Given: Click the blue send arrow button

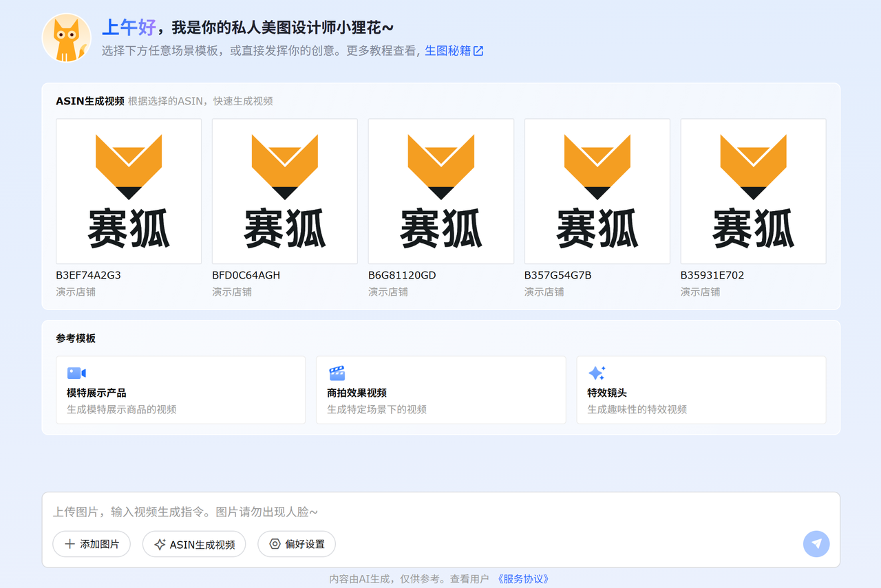Looking at the screenshot, I should click(816, 544).
